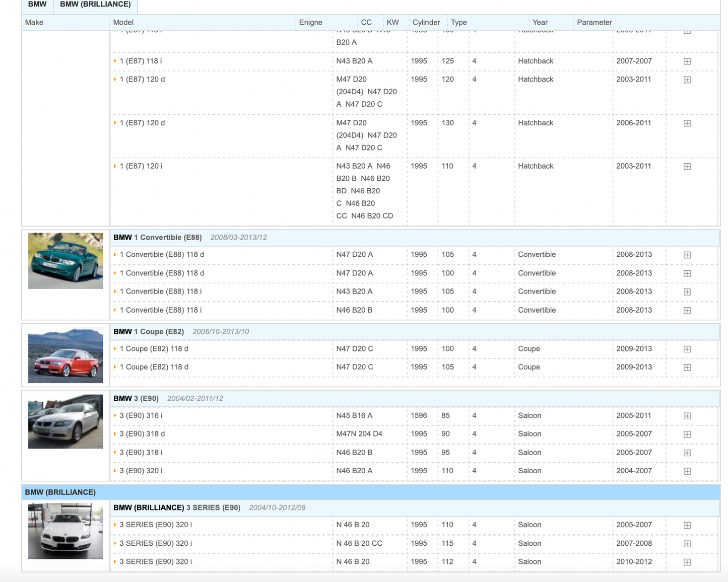Expand 3 SERIES (E90) 320 i 115 kW parameters

pos(687,544)
